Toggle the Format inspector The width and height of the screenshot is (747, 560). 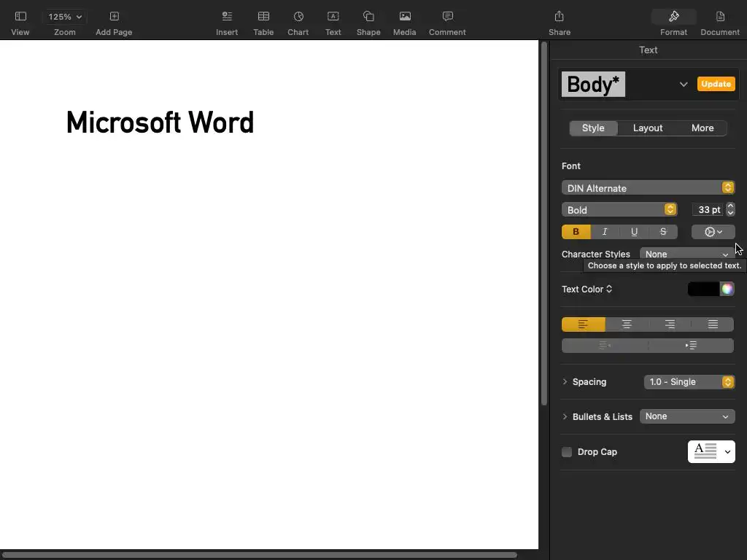673,23
